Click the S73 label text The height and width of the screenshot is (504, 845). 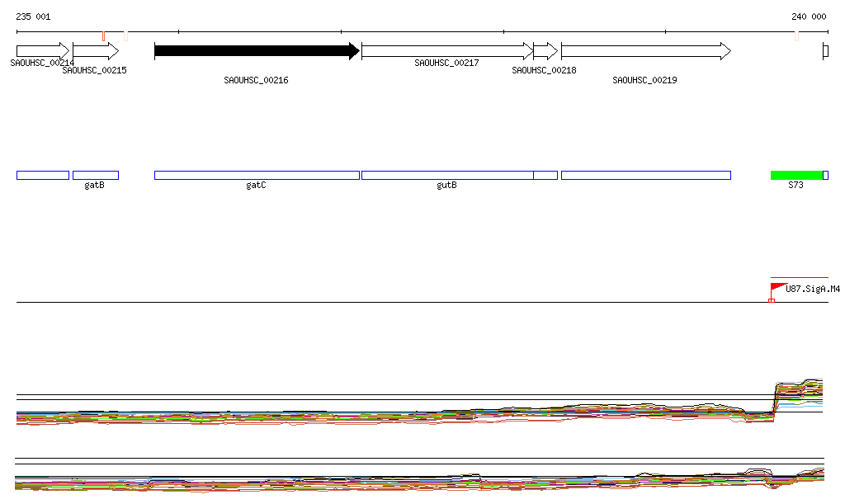point(795,186)
